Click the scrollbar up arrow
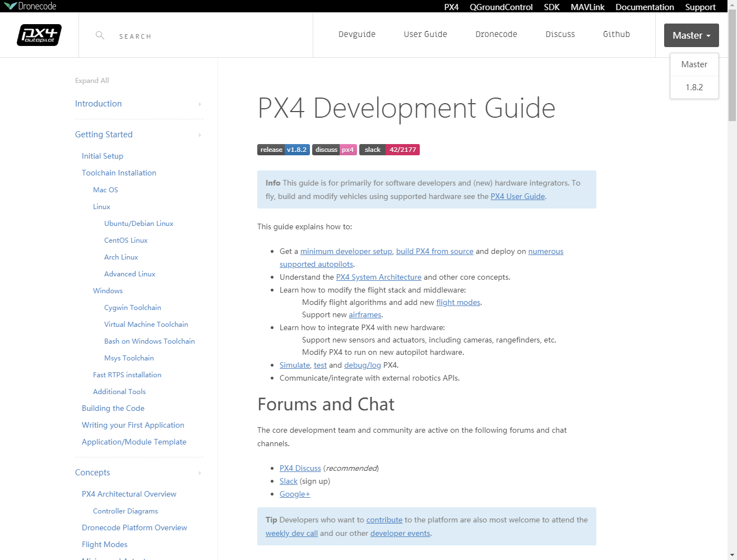 click(733, 4)
